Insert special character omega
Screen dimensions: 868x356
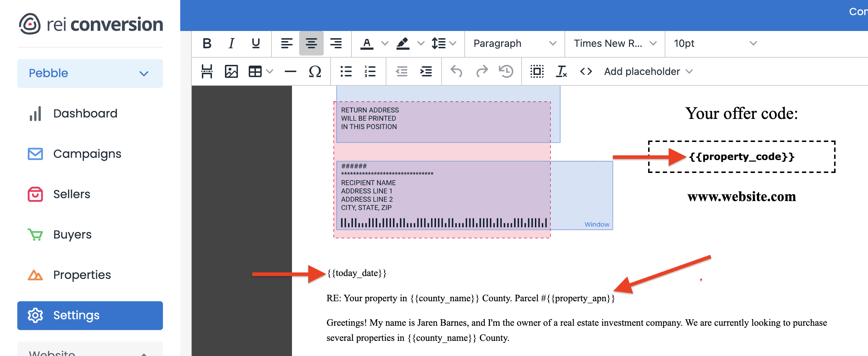(x=315, y=71)
